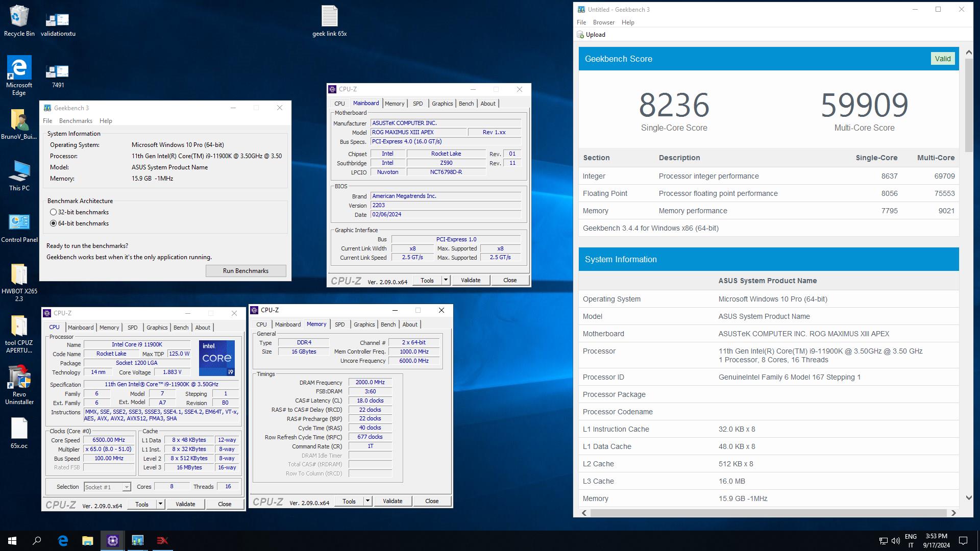Switch to Bench tab in CPU tab CPU-Z window
980x551 pixels.
[181, 328]
